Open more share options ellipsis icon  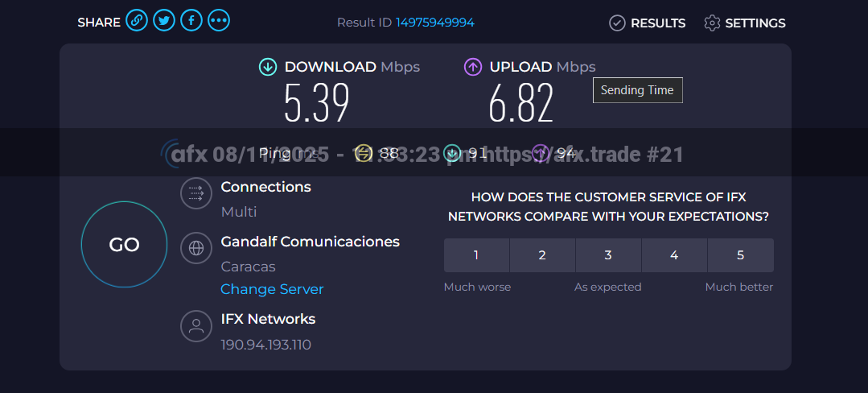219,22
